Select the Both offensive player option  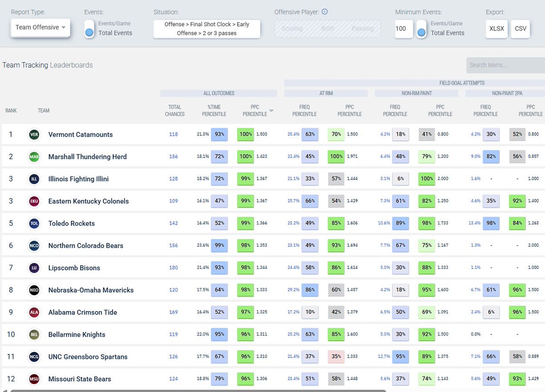pos(327,29)
